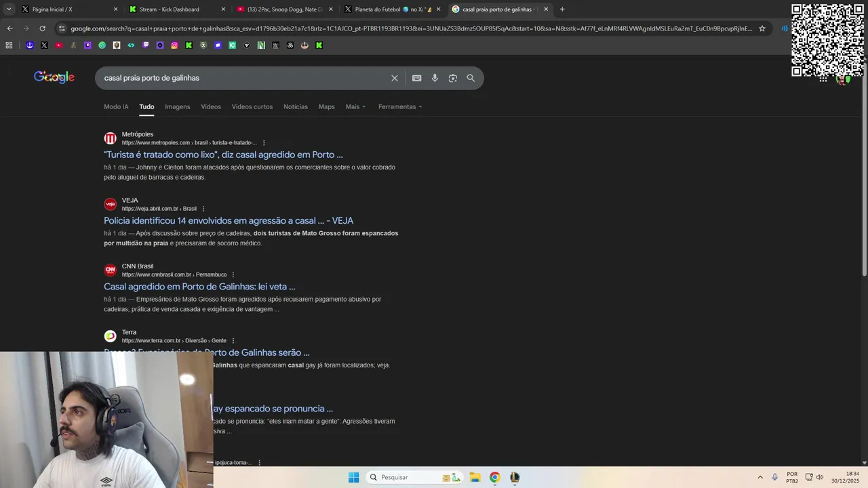Select the Imagens search tab
Screen dimensions: 868x488
[178, 106]
